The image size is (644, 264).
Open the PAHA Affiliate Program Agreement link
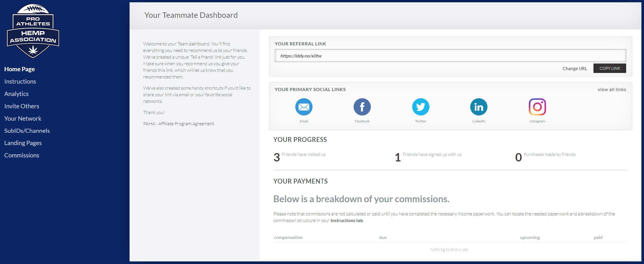point(178,124)
